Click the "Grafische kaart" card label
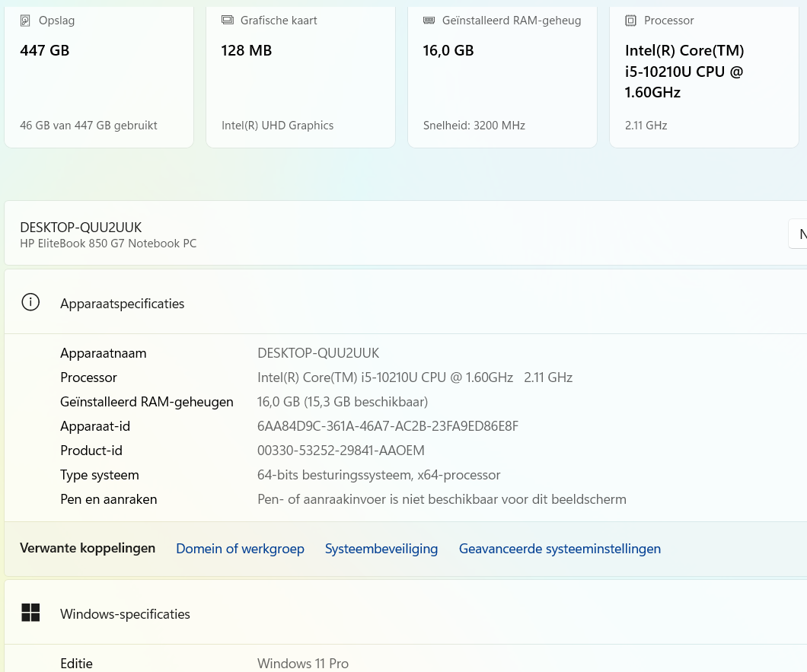 (x=279, y=21)
